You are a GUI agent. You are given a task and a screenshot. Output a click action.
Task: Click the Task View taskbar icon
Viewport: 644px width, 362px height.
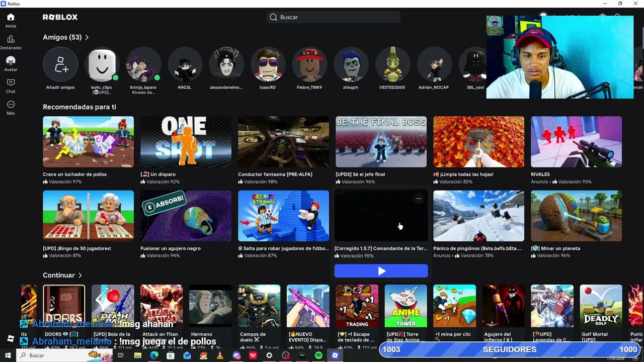click(x=121, y=355)
